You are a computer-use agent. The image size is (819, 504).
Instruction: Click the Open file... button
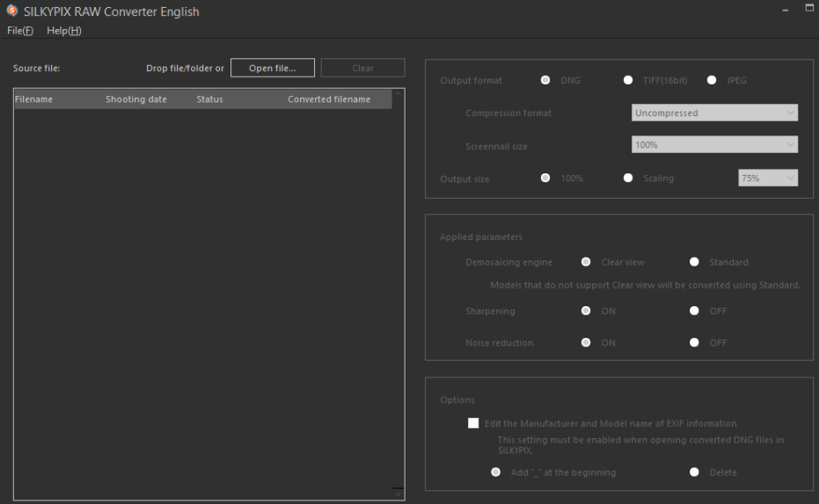pyautogui.click(x=272, y=68)
